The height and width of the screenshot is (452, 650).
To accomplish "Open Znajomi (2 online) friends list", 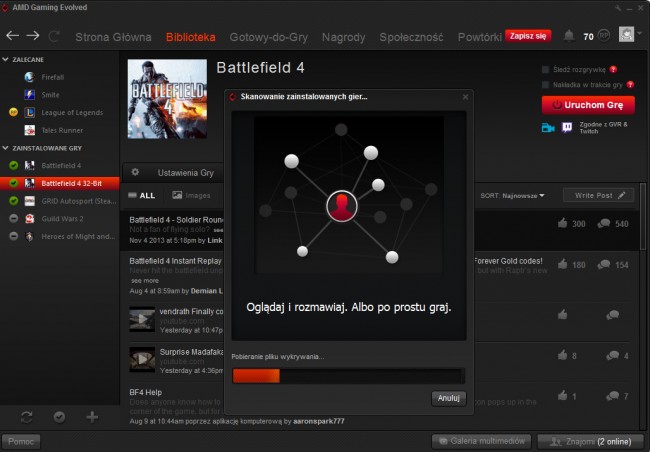I will [x=591, y=442].
